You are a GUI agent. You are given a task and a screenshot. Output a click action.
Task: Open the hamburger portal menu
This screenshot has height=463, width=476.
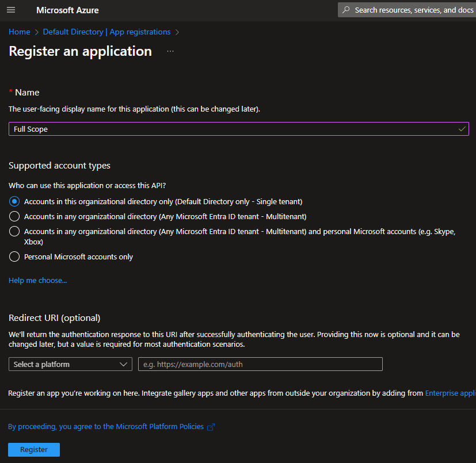pos(11,10)
